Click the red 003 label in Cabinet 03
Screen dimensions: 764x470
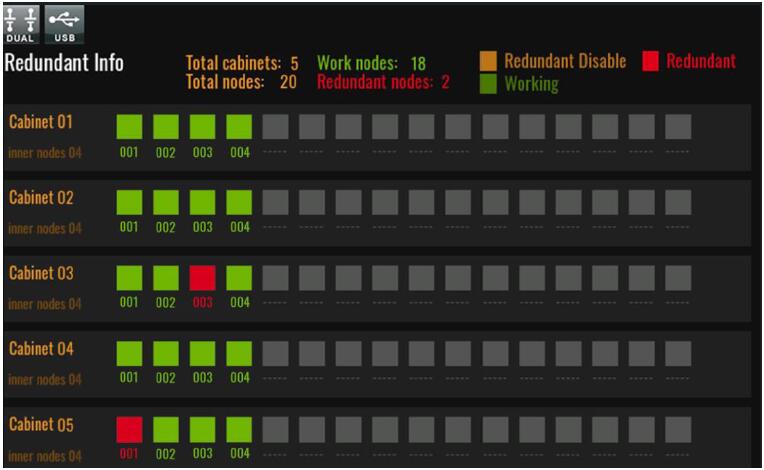(203, 302)
